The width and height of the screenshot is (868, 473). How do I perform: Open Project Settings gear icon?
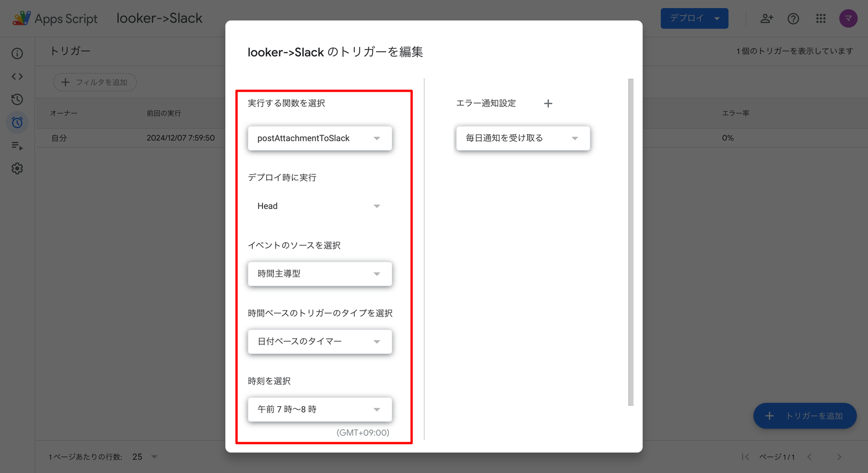click(17, 168)
